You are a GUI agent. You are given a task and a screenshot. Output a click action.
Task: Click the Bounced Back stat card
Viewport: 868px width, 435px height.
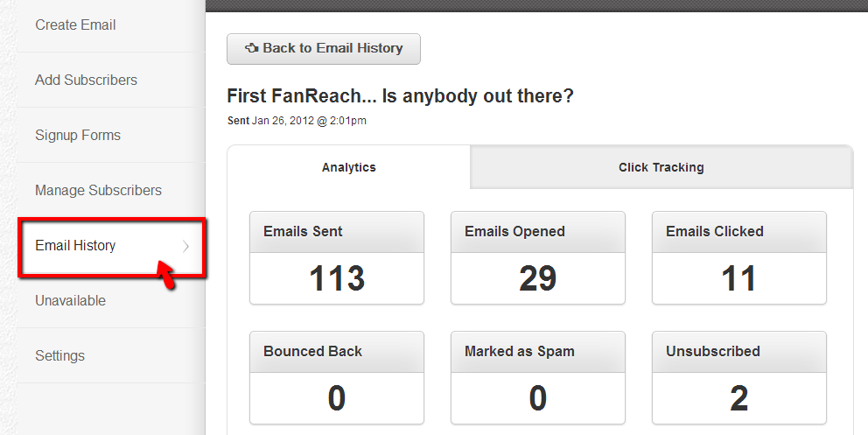337,377
